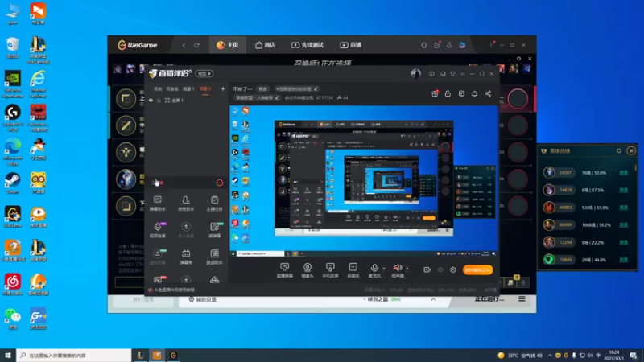The width and height of the screenshot is (644, 362).
Task: Open the layout grid icon beside bell
Action: point(461,93)
